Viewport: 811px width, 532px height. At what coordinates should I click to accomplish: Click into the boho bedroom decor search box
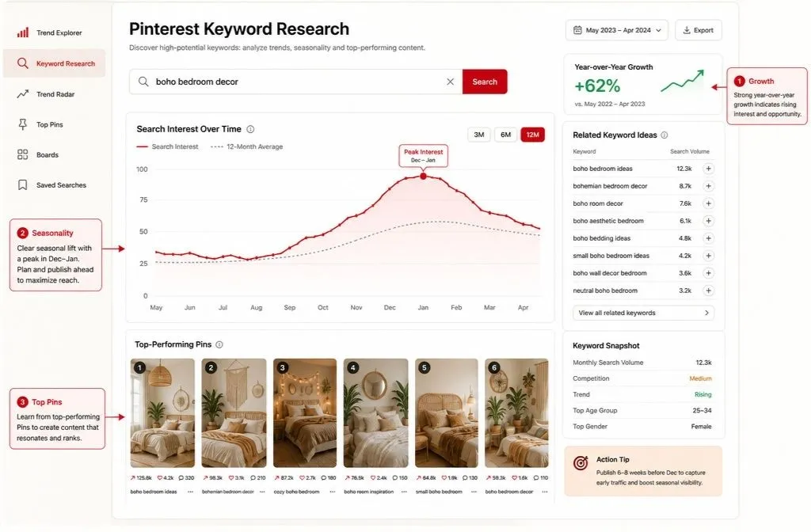coord(296,82)
